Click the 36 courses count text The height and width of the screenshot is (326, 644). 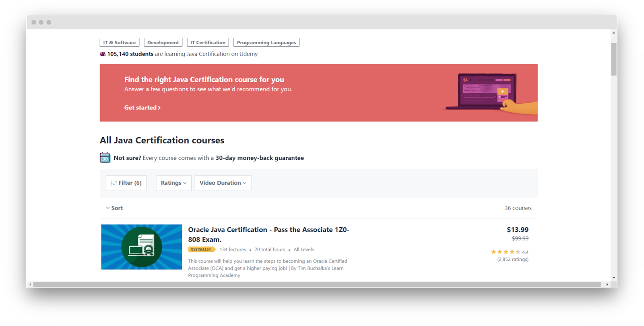(x=518, y=208)
